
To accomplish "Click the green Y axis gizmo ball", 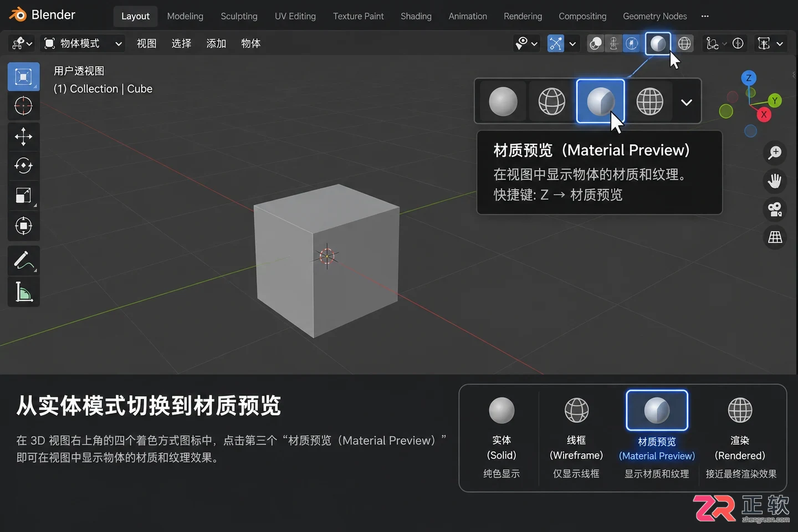I will coord(775,100).
